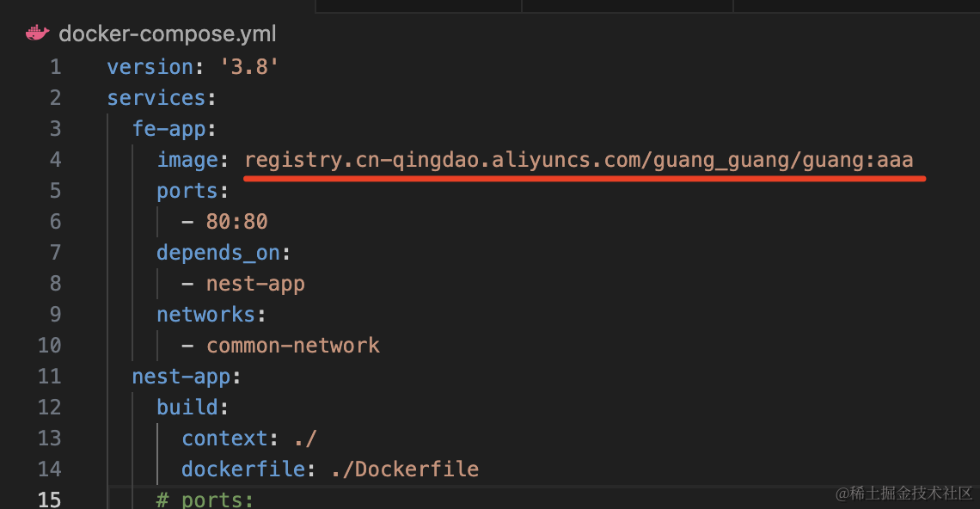Image resolution: width=980 pixels, height=509 pixels.
Task: Click the 'build' key
Action: 187,407
